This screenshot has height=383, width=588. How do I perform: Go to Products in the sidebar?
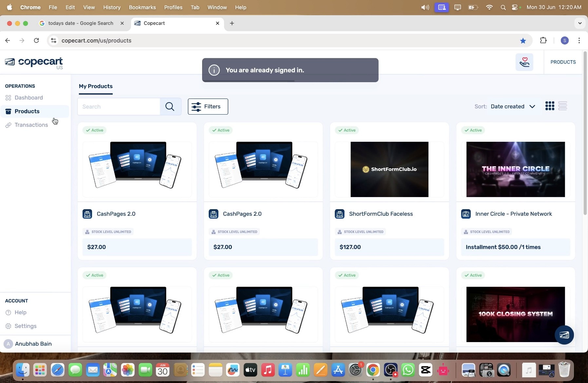pos(35,112)
